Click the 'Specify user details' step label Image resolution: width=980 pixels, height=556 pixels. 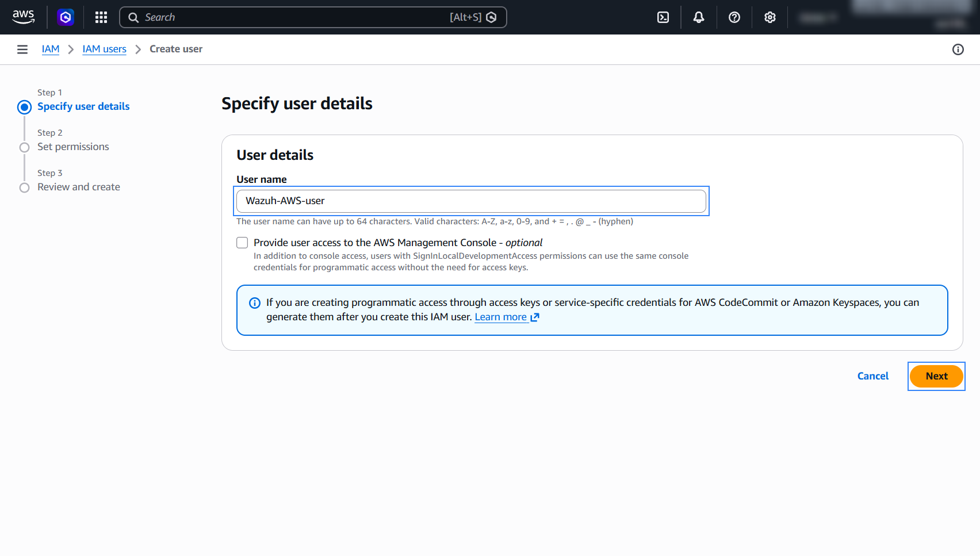(83, 107)
